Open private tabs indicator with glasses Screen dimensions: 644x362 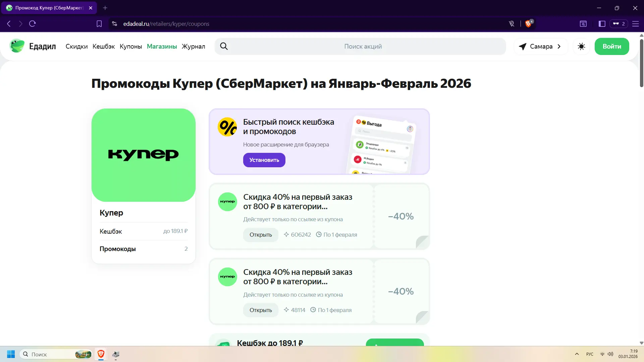click(619, 24)
